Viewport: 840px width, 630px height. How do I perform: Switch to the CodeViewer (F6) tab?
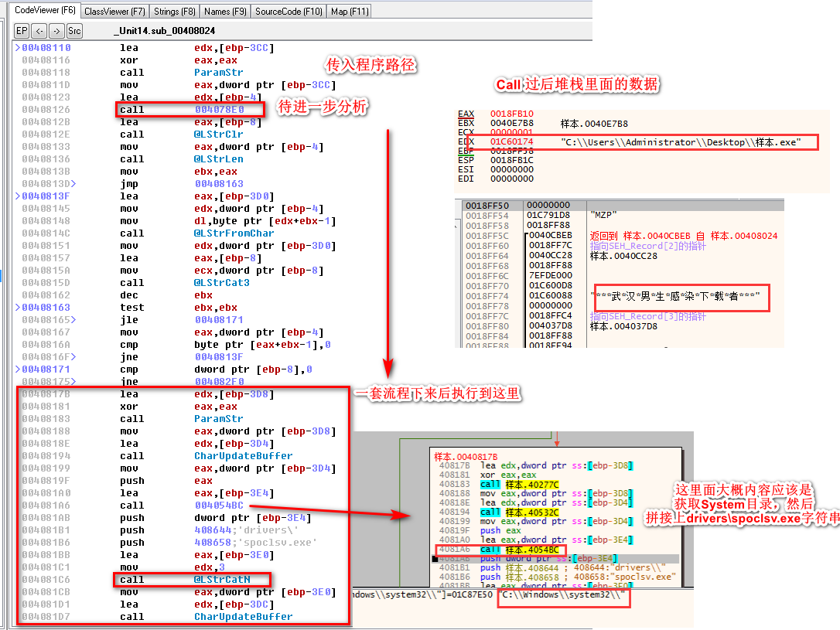tap(46, 11)
